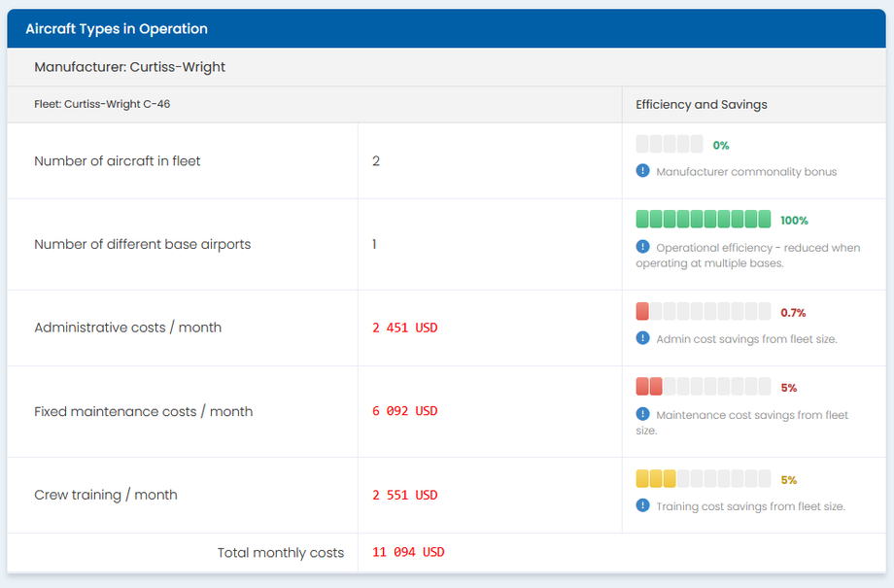This screenshot has height=588, width=894.
Task: Click the info icon beside Manufacturer commonality bonus
Action: (642, 171)
